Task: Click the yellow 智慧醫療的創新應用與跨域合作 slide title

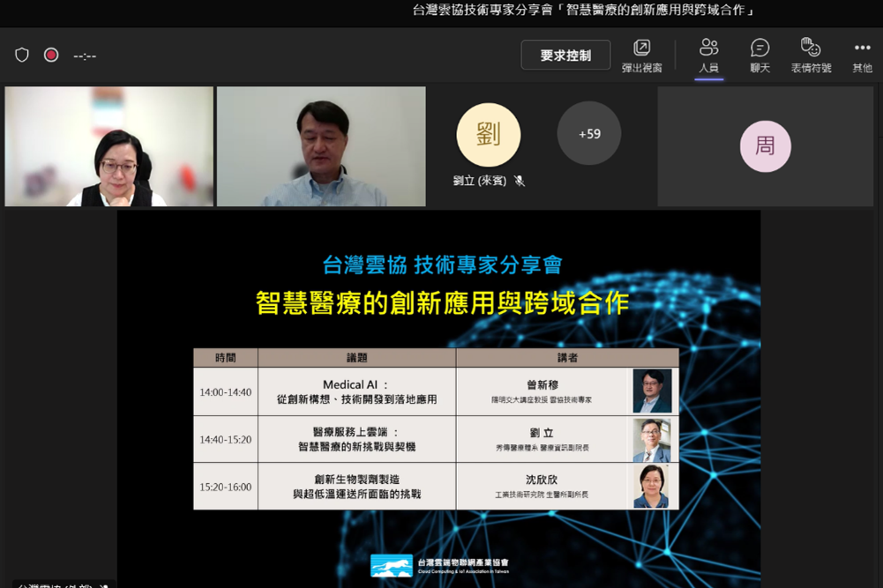Action: (x=442, y=303)
